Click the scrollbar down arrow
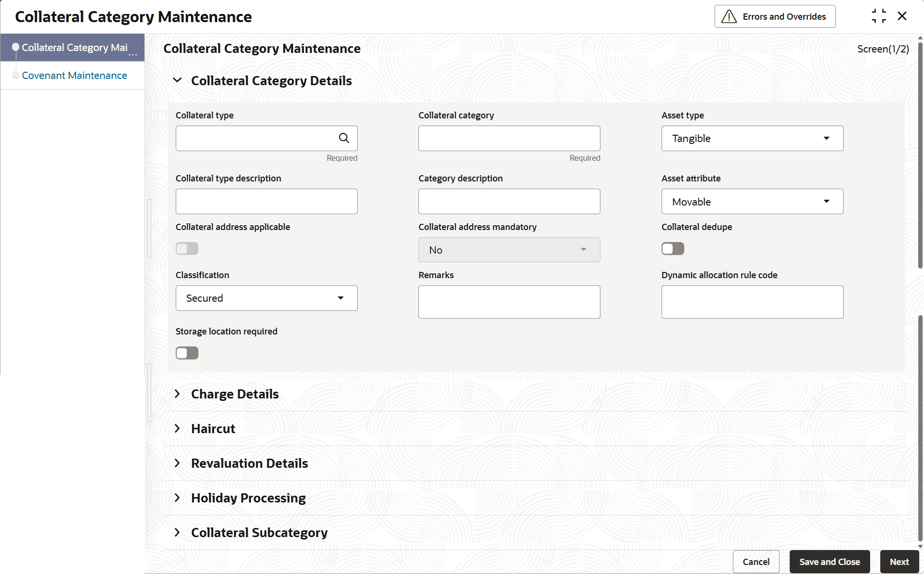924x578 pixels. (920, 546)
